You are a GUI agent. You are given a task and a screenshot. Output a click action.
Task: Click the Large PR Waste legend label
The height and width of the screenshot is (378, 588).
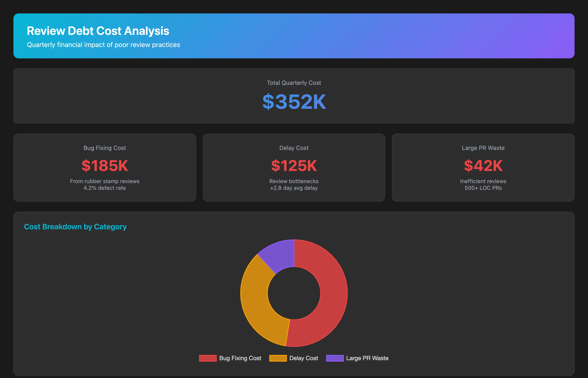coord(367,358)
